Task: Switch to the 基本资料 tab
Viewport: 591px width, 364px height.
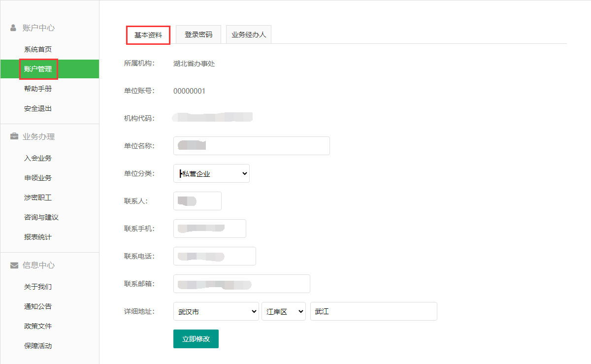Action: click(148, 35)
